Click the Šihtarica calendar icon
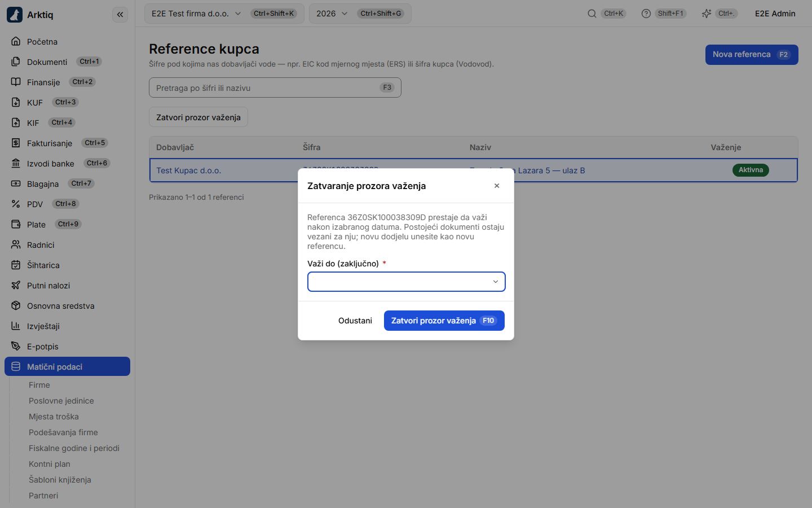This screenshot has width=812, height=508. click(16, 265)
